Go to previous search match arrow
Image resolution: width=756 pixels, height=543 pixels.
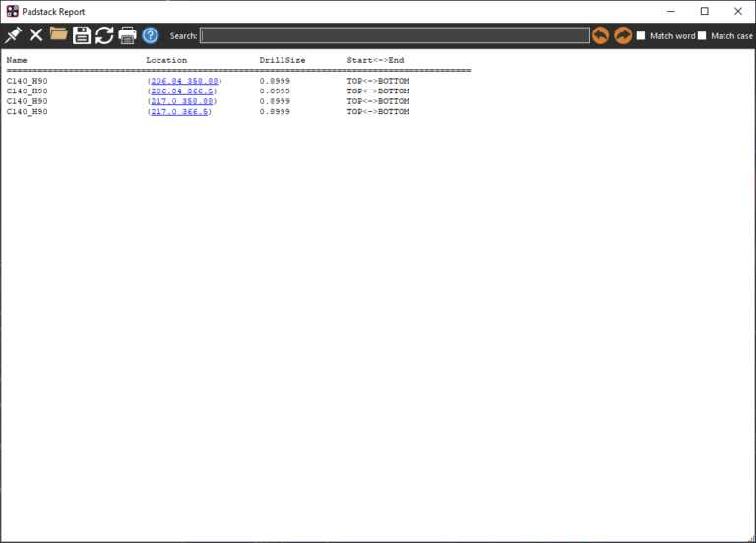(600, 35)
